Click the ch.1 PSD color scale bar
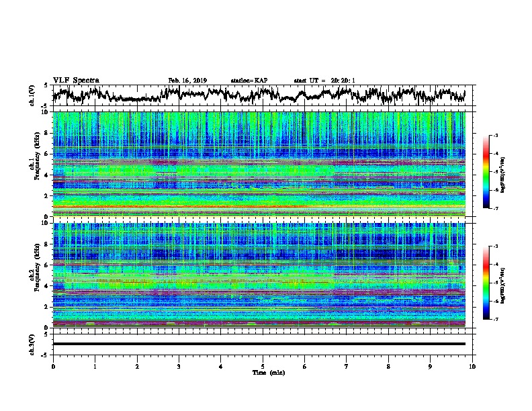The image size is (532, 411). click(486, 172)
